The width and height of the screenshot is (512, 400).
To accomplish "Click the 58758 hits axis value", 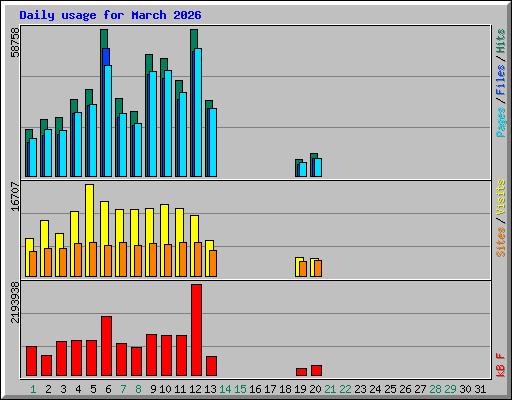I will tap(15, 42).
